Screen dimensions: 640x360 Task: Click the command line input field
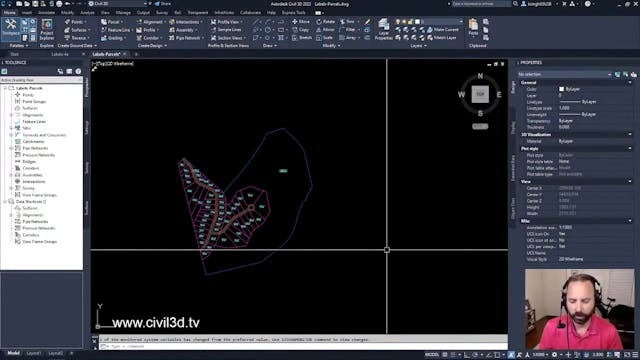[x=302, y=346]
